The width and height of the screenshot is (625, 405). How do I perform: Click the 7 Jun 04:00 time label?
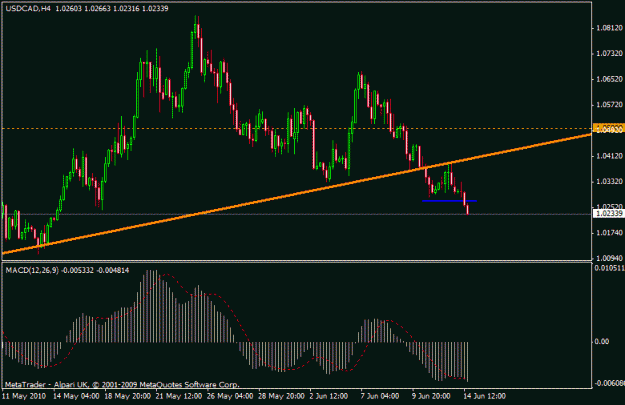(x=380, y=396)
